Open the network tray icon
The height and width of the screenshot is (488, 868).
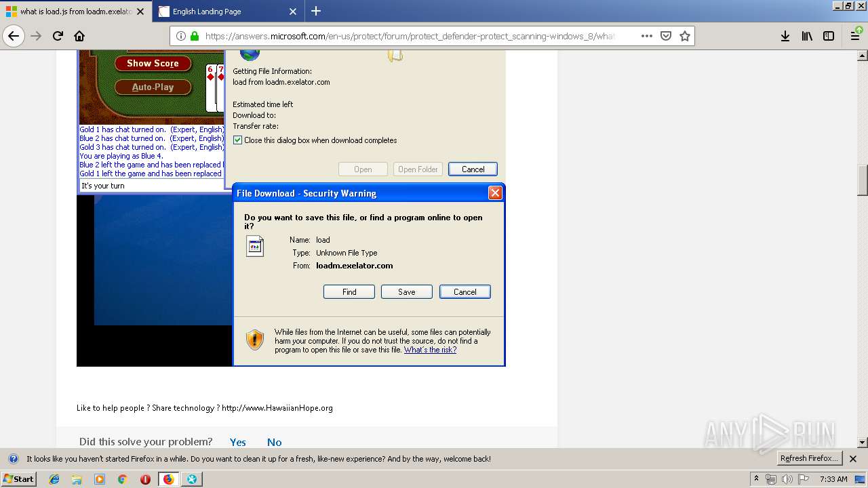[x=771, y=479]
